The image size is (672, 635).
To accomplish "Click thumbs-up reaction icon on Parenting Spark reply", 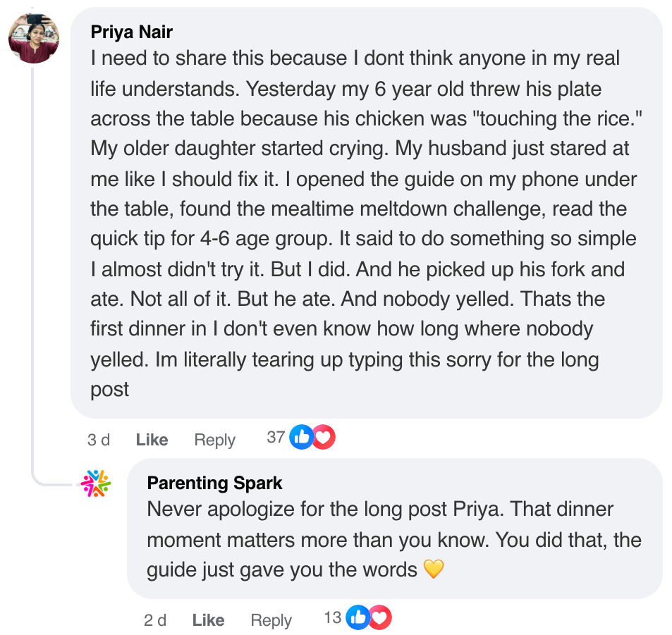I will click(358, 618).
